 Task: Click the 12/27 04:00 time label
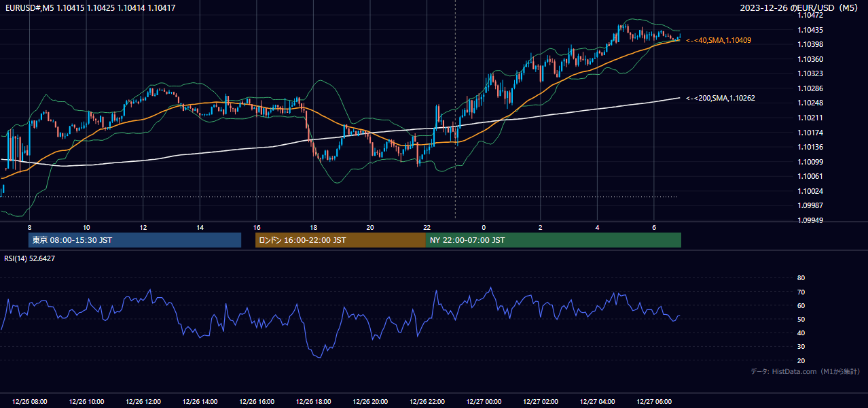(598, 402)
